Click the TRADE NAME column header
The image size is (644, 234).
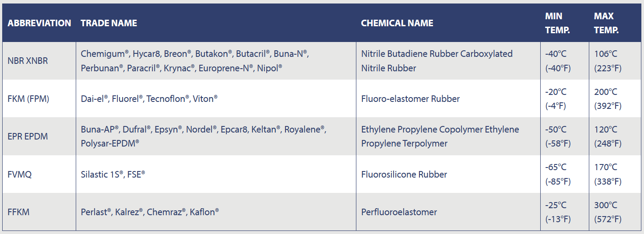click(x=109, y=23)
